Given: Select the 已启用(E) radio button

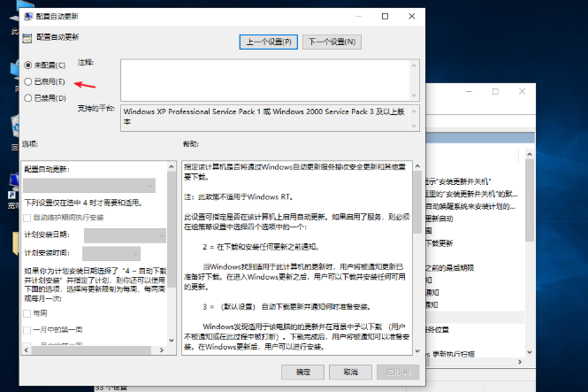Looking at the screenshot, I should coord(28,81).
